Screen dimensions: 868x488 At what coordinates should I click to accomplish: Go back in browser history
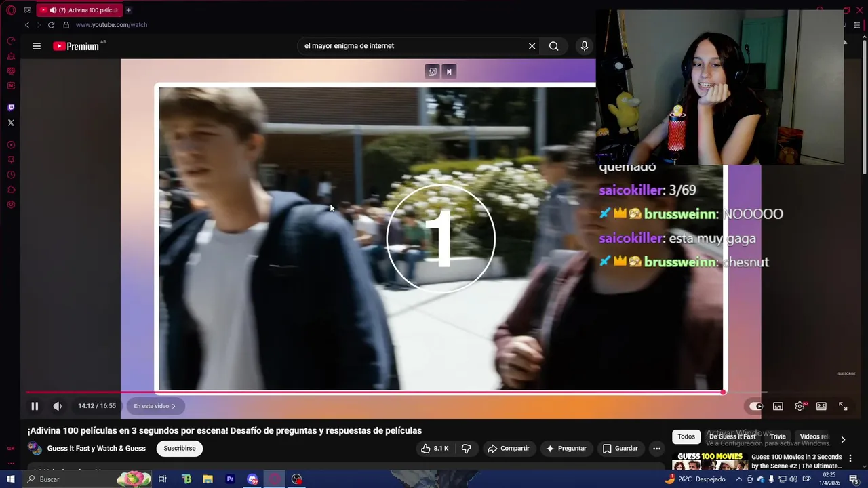(x=27, y=25)
